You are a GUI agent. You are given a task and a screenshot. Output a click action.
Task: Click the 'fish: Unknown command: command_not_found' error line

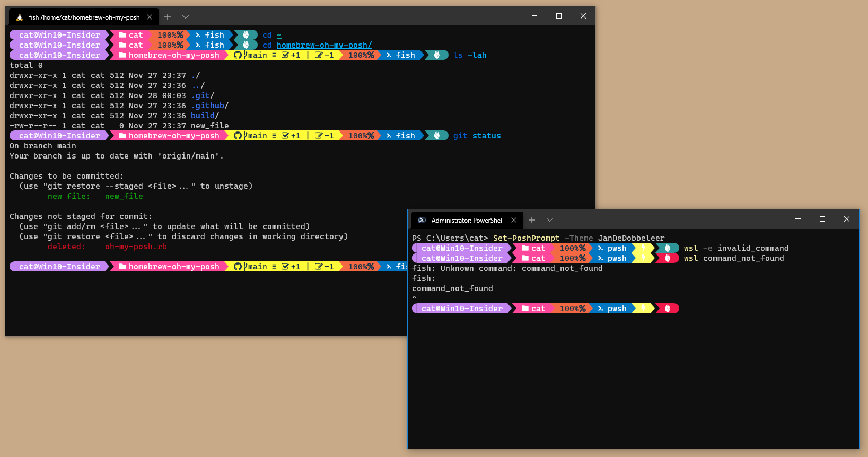click(507, 268)
